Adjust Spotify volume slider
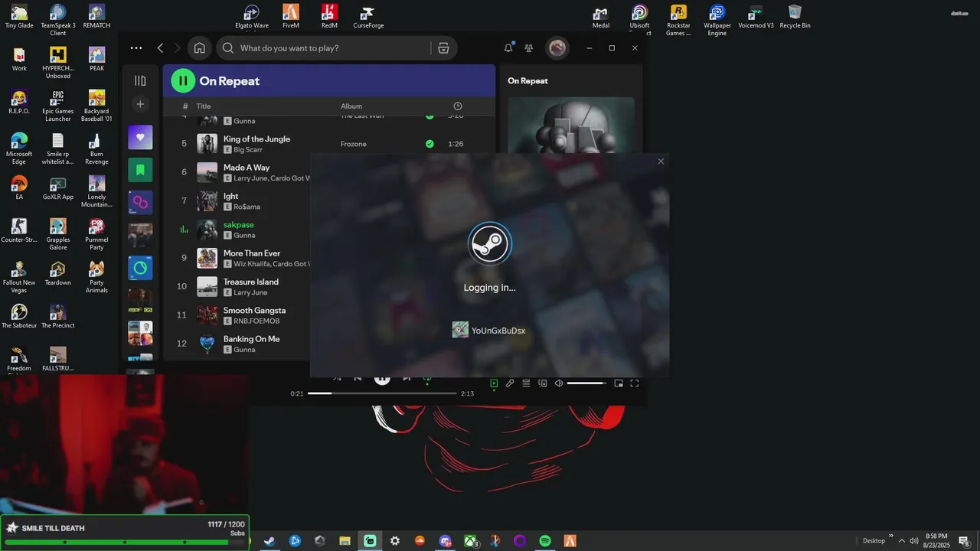Screen dimensions: 980x551 [x=586, y=383]
